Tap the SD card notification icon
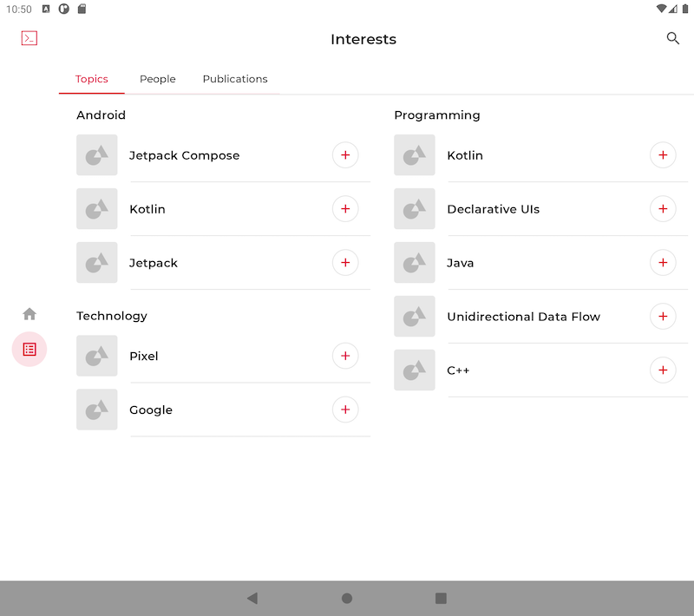The height and width of the screenshot is (616, 694). coord(82,9)
